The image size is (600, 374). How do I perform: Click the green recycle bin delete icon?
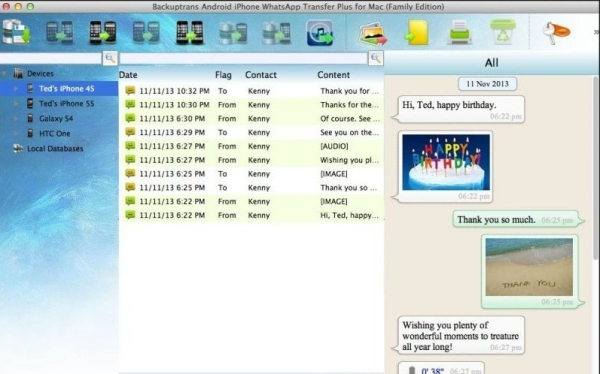point(503,32)
